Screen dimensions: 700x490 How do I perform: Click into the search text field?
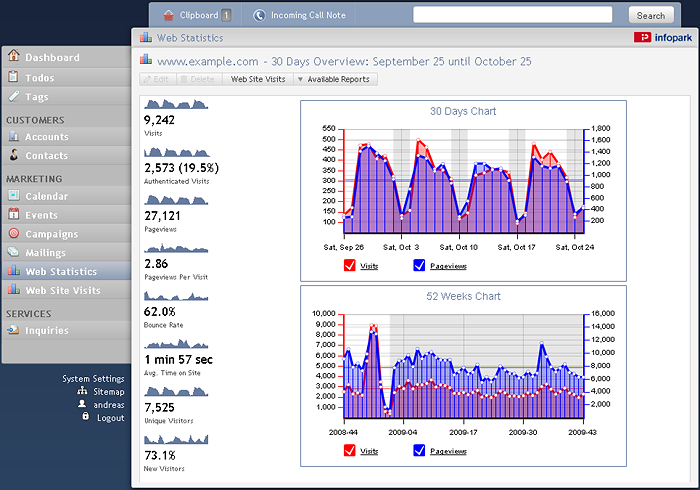pyautogui.click(x=512, y=15)
